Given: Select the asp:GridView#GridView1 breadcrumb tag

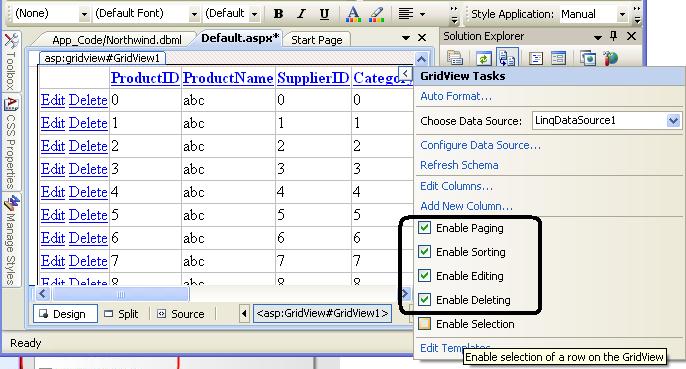Looking at the screenshot, I should tap(322, 313).
